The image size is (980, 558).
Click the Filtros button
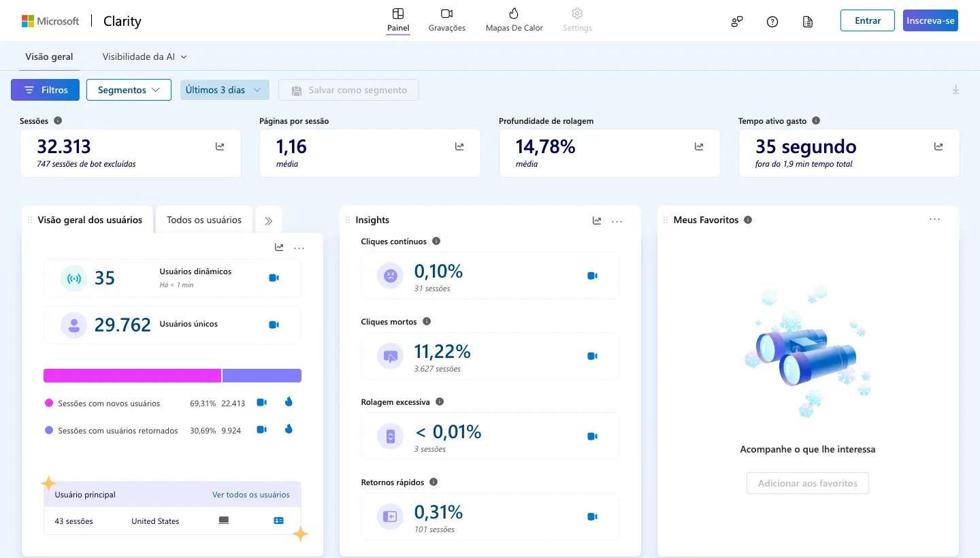click(45, 90)
